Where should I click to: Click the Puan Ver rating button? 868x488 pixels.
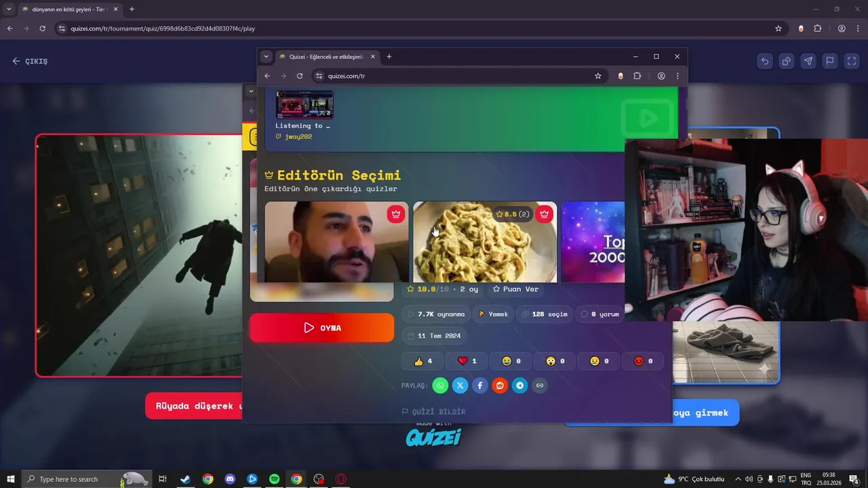(515, 289)
